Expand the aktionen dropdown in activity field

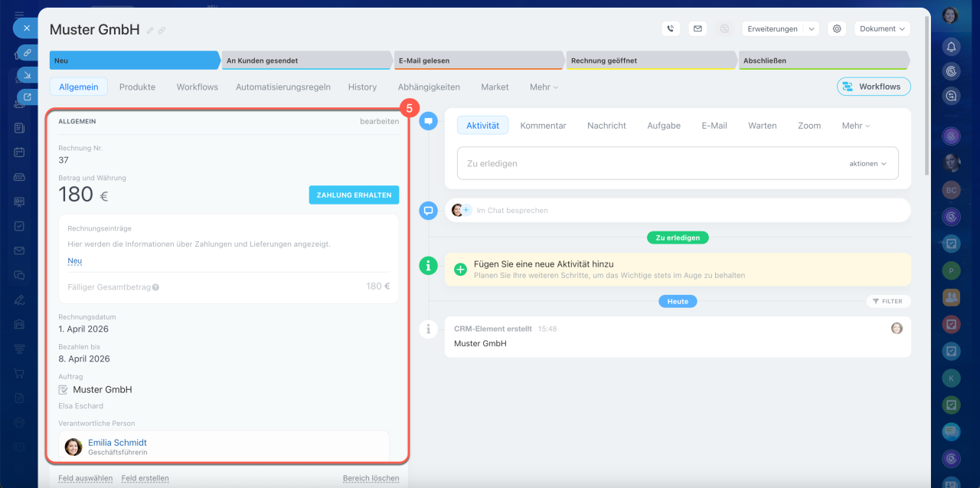point(867,164)
